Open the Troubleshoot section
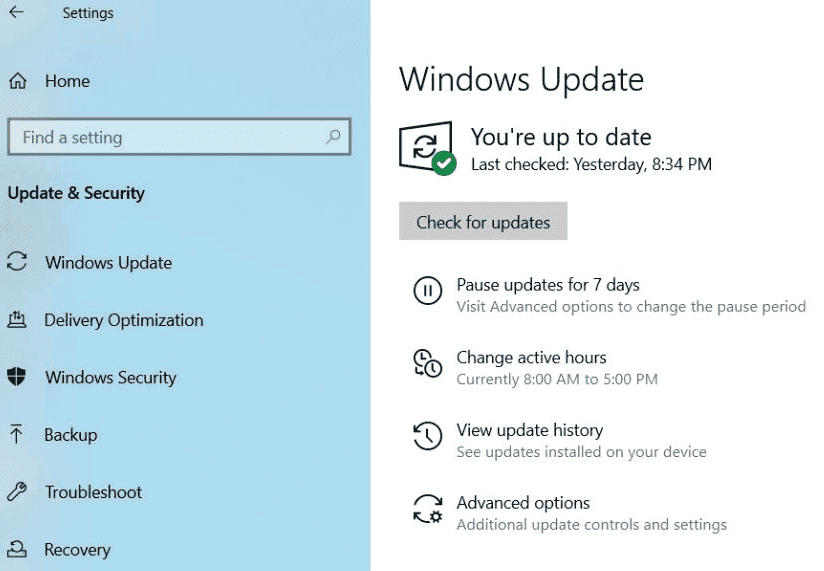 click(94, 492)
